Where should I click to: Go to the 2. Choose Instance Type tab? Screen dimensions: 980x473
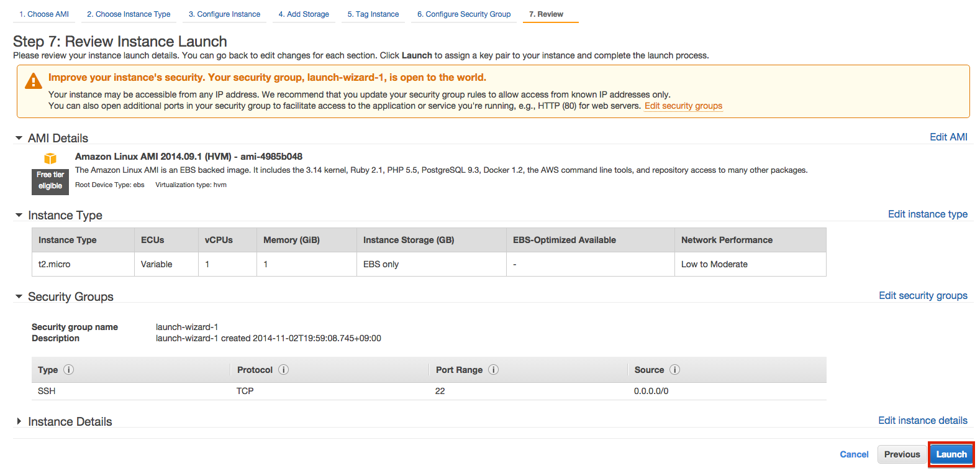pyautogui.click(x=129, y=14)
